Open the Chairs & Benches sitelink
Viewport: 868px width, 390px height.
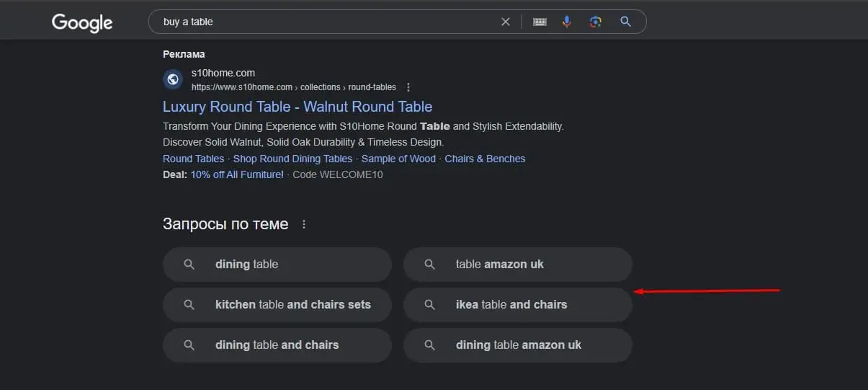click(485, 159)
